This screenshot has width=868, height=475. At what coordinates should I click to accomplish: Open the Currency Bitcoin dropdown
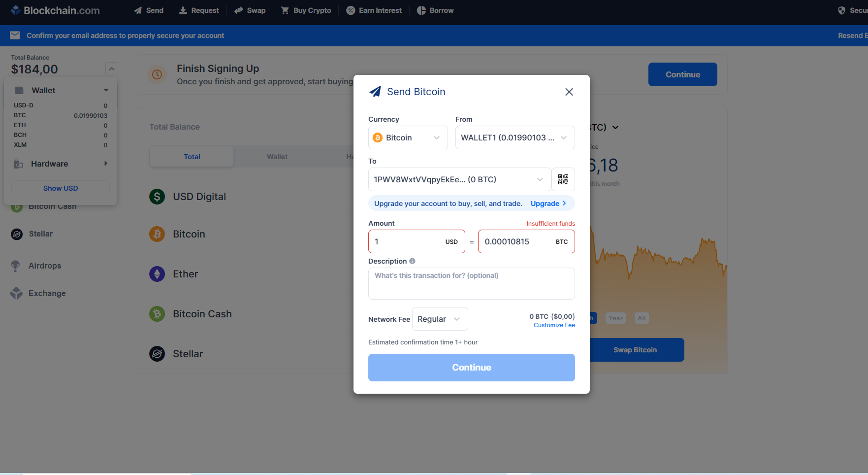coord(408,137)
